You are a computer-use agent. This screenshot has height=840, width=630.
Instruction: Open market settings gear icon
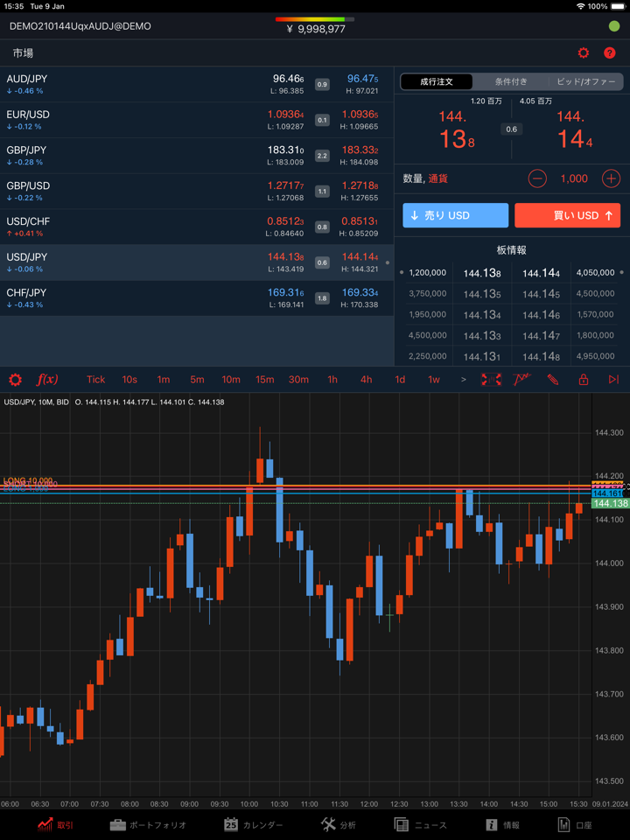584,53
